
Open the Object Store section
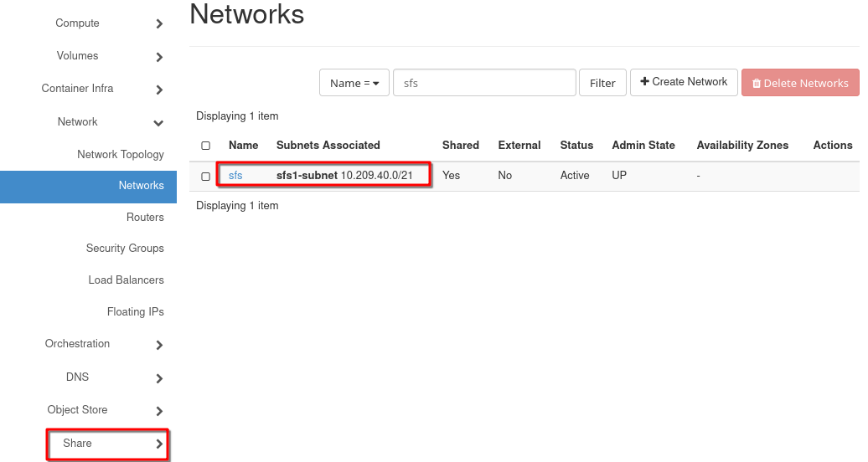(77, 410)
